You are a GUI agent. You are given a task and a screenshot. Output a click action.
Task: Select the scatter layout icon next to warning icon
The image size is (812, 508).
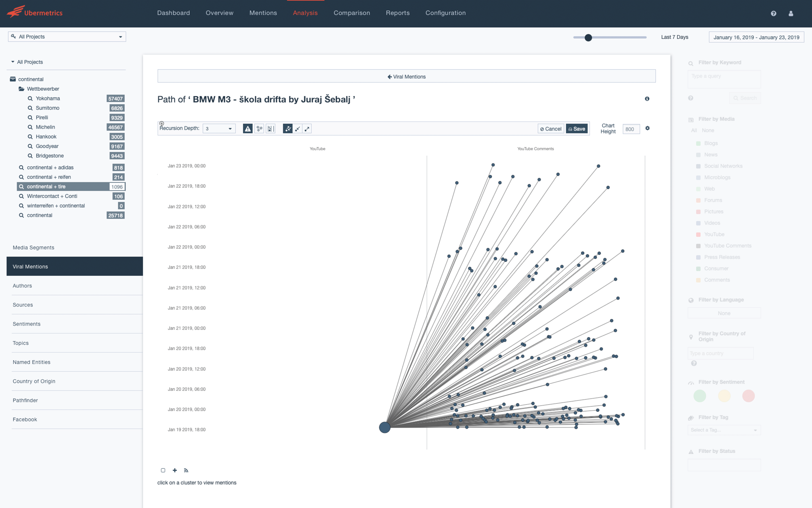[259, 129]
